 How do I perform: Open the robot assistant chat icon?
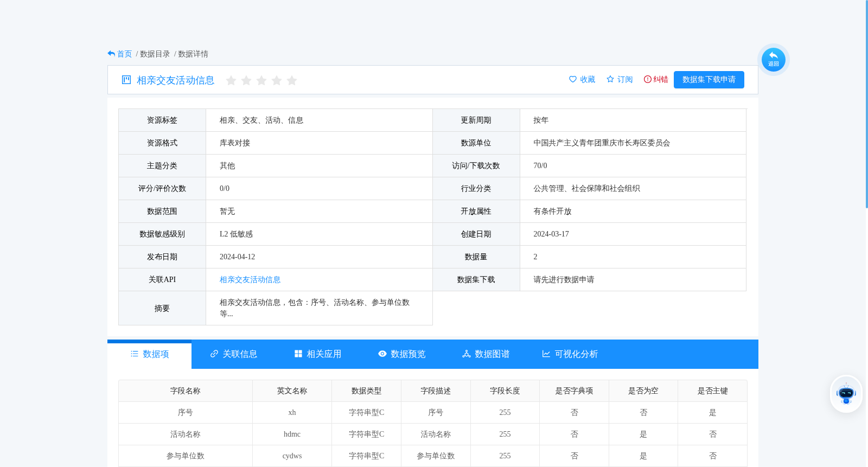(846, 394)
